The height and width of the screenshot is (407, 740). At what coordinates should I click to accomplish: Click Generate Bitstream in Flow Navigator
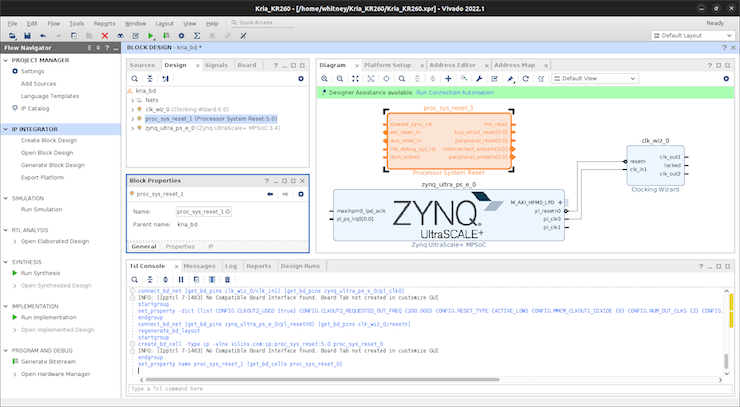point(48,362)
